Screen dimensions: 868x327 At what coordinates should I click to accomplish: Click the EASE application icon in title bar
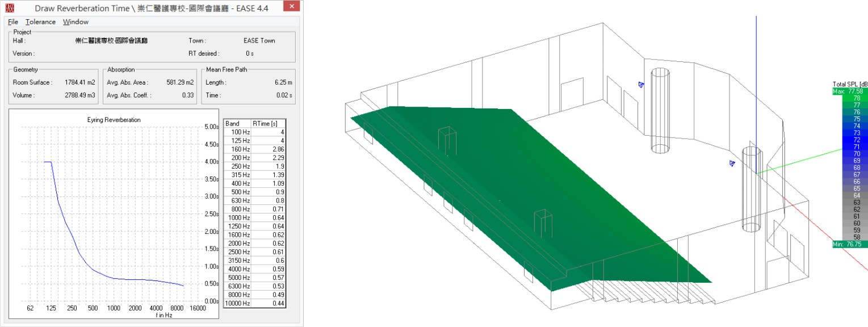click(x=9, y=8)
